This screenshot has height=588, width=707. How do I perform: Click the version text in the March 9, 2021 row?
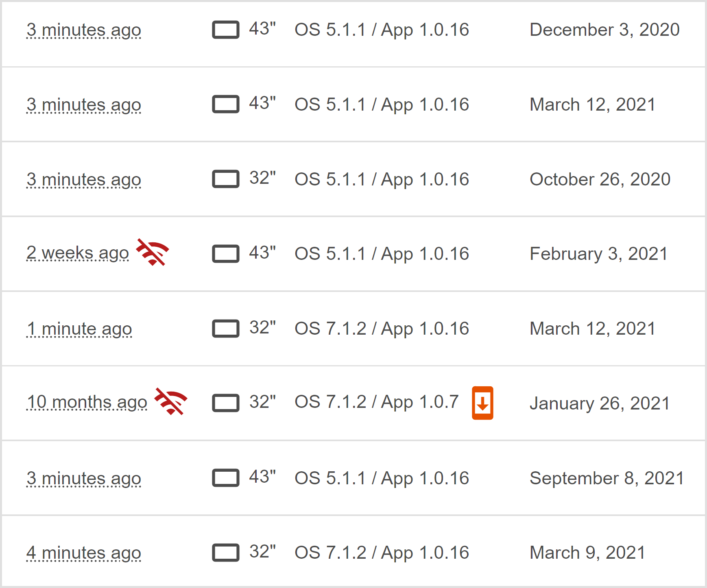click(382, 553)
